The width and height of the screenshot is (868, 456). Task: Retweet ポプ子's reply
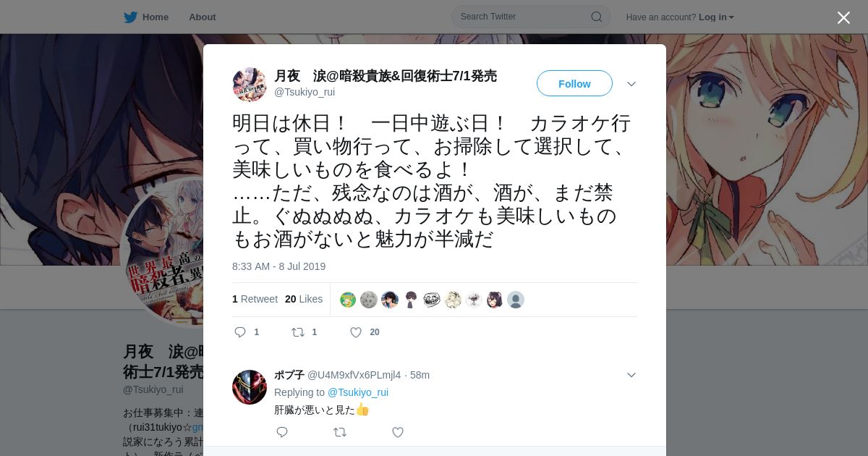click(x=339, y=432)
